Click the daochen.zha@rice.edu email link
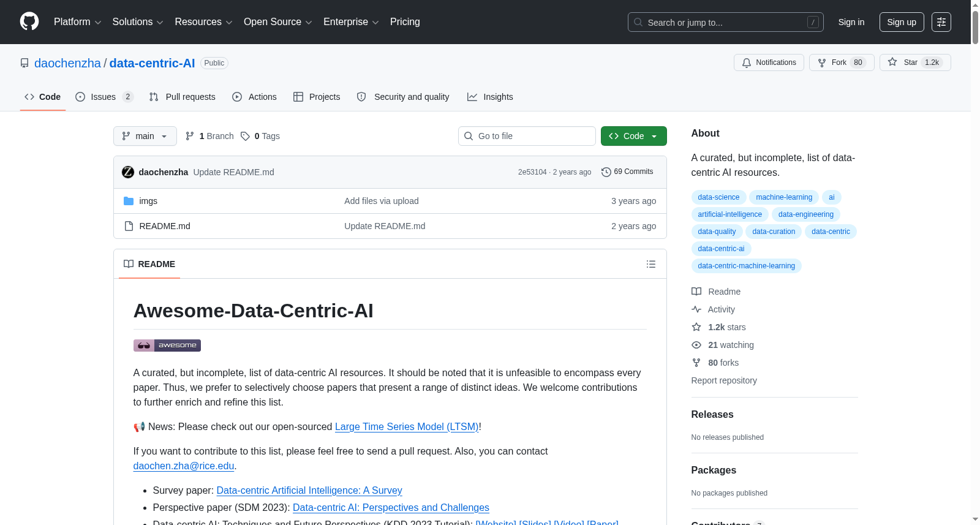 point(184,466)
